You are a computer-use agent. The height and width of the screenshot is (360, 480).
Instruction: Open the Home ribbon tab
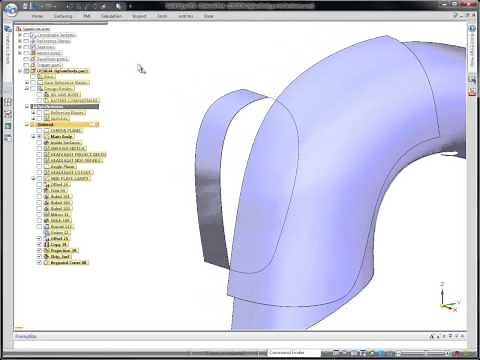tap(37, 16)
